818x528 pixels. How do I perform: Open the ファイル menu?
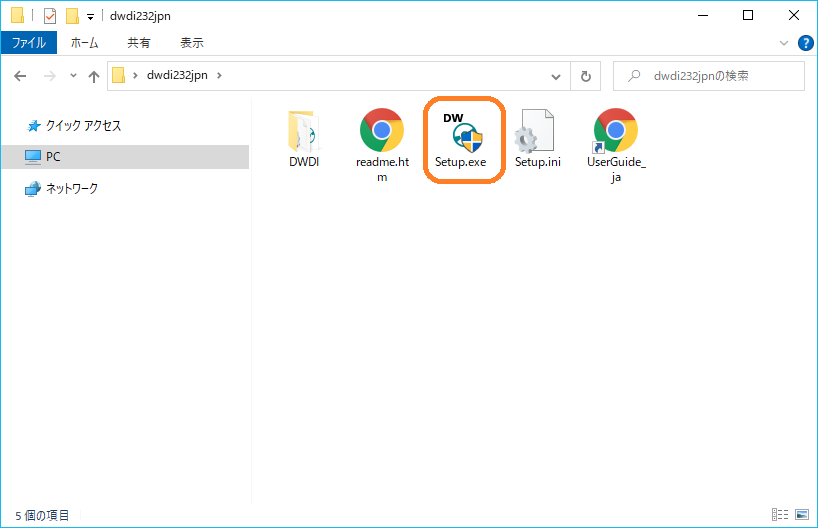pyautogui.click(x=29, y=42)
